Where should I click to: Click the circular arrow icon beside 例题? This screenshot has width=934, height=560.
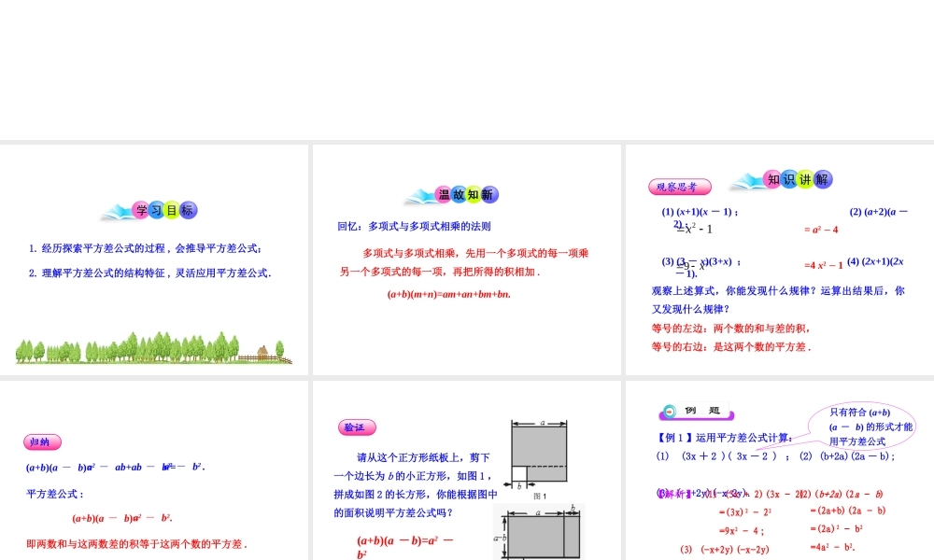point(671,409)
